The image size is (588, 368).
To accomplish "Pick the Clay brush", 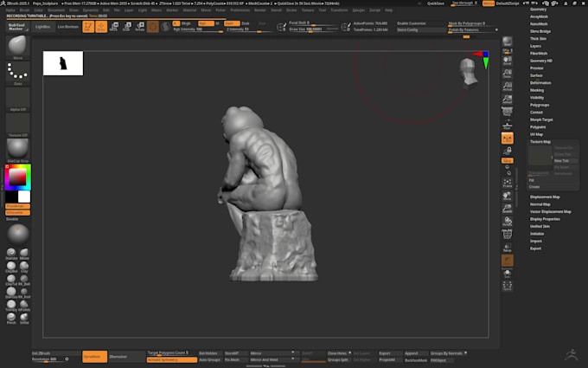I will coord(24,267).
